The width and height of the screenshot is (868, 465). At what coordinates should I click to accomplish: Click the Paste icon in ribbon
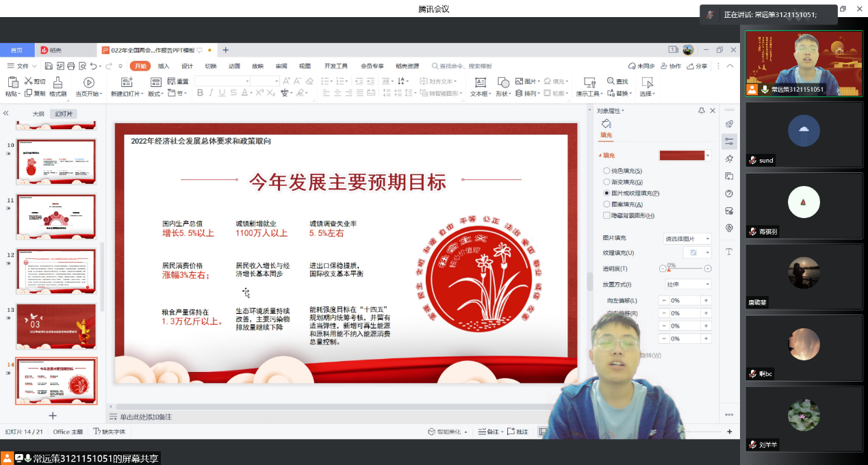[x=12, y=83]
